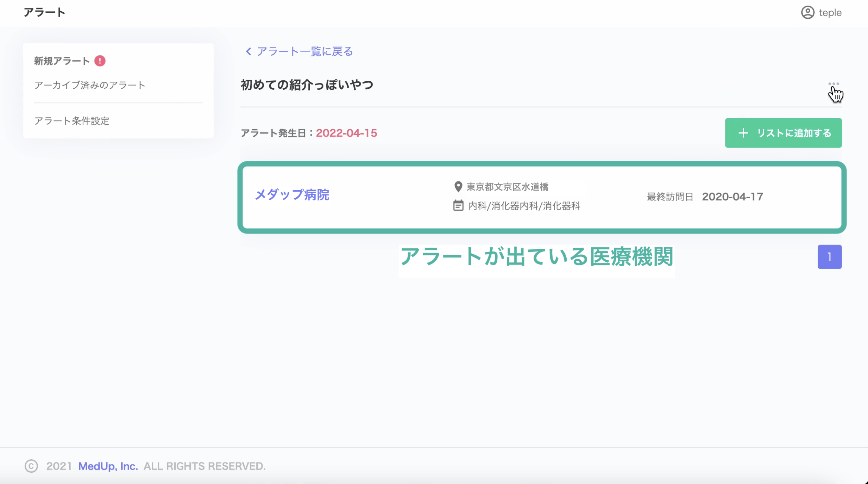Viewport: 868px width, 484px height.
Task: Click the red new-alert exclamation badge
Action: click(x=100, y=61)
